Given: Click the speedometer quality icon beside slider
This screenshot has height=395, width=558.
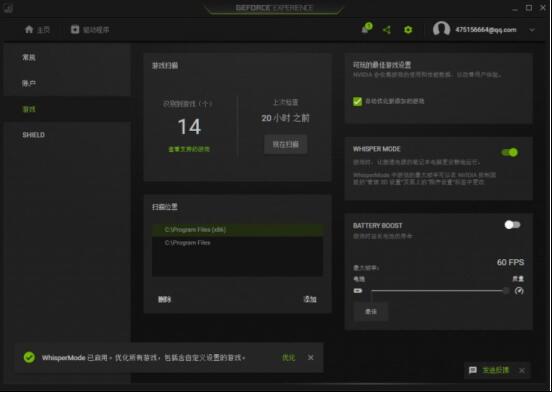Looking at the screenshot, I should (519, 291).
